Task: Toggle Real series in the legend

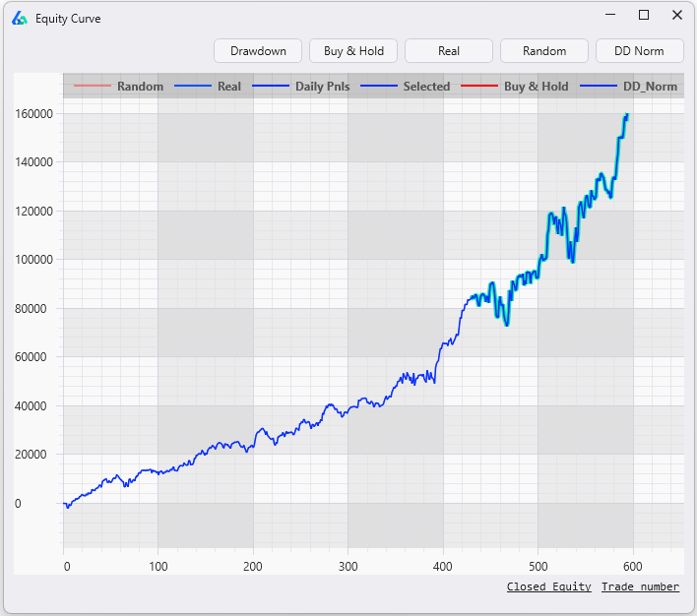Action: tap(228, 87)
